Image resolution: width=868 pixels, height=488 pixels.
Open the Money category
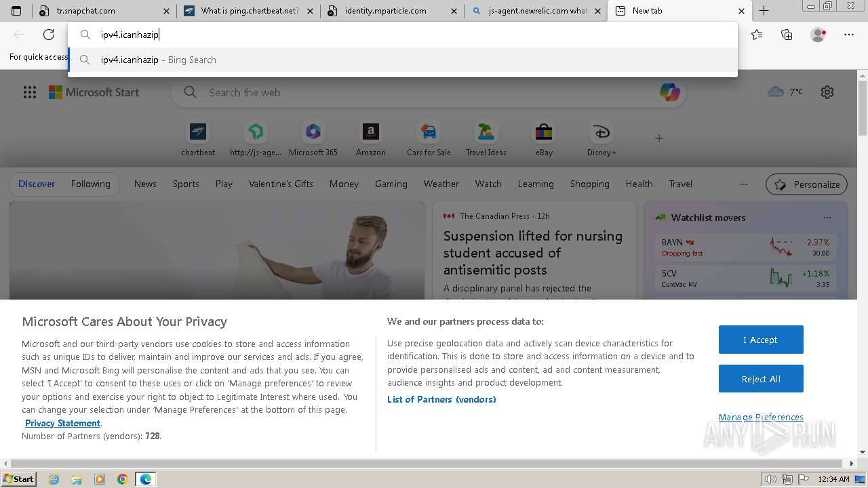coord(344,184)
